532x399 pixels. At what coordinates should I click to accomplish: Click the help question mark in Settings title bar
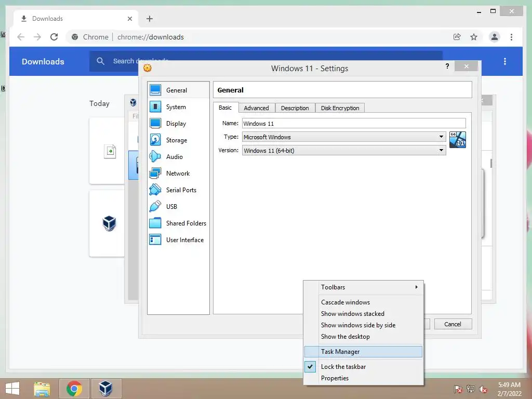447,66
